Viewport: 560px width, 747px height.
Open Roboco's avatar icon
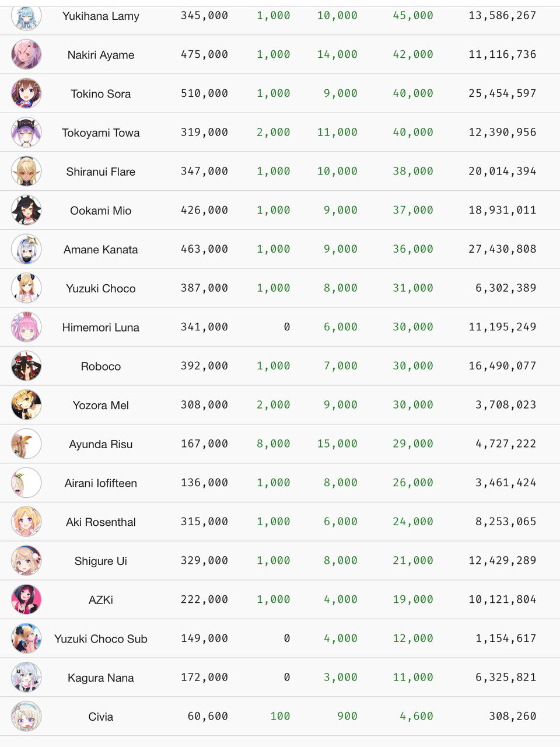click(26, 366)
